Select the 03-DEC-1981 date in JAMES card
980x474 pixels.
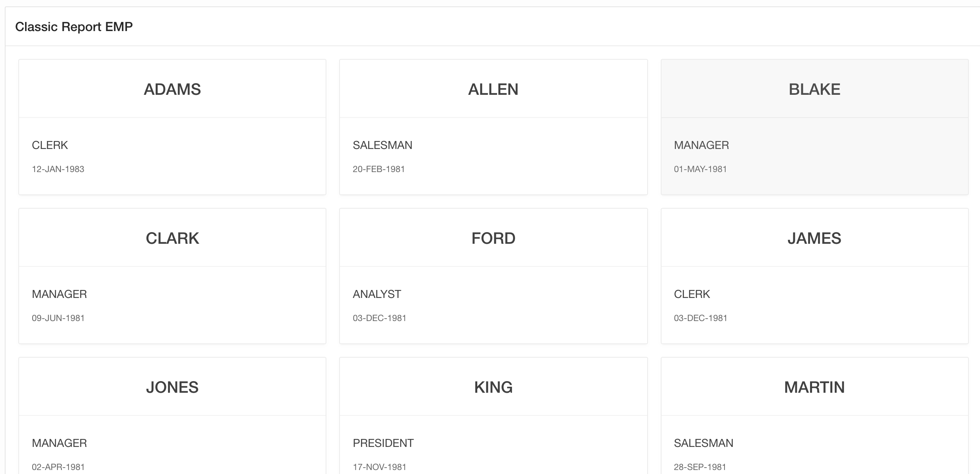click(701, 318)
